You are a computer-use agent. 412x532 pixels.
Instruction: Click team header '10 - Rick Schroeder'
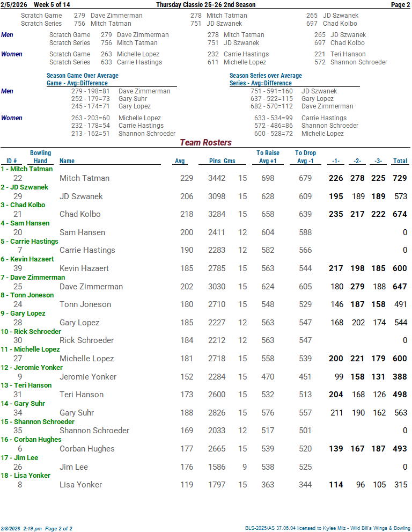tap(31, 331)
